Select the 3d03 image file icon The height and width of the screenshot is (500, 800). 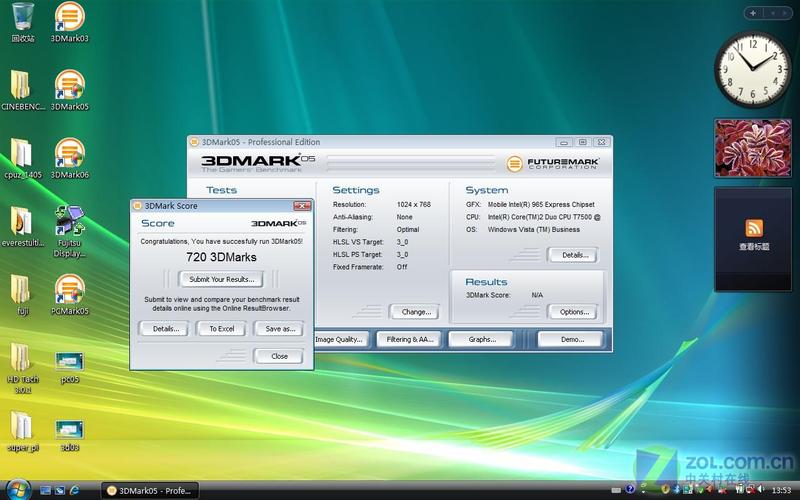tap(69, 435)
